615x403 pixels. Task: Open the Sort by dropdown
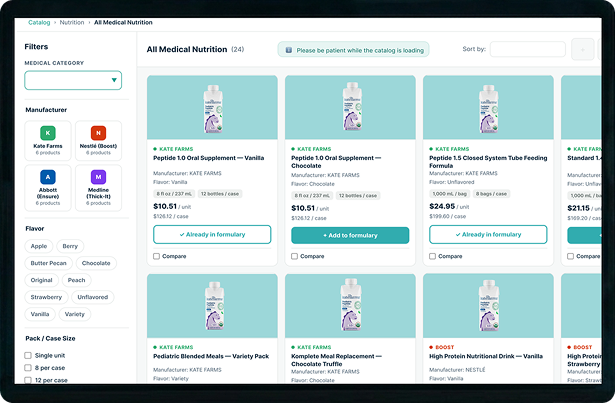528,49
